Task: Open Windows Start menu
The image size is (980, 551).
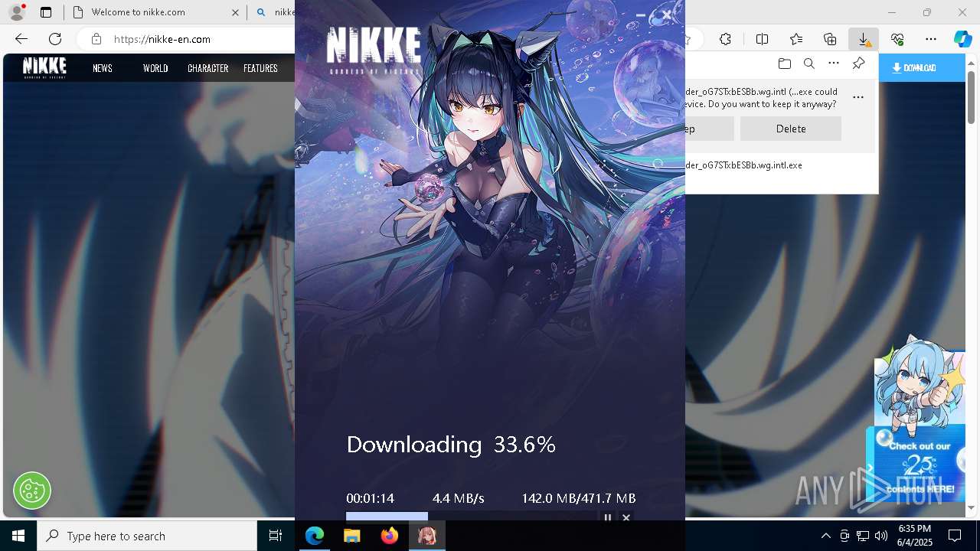Action: [18, 536]
